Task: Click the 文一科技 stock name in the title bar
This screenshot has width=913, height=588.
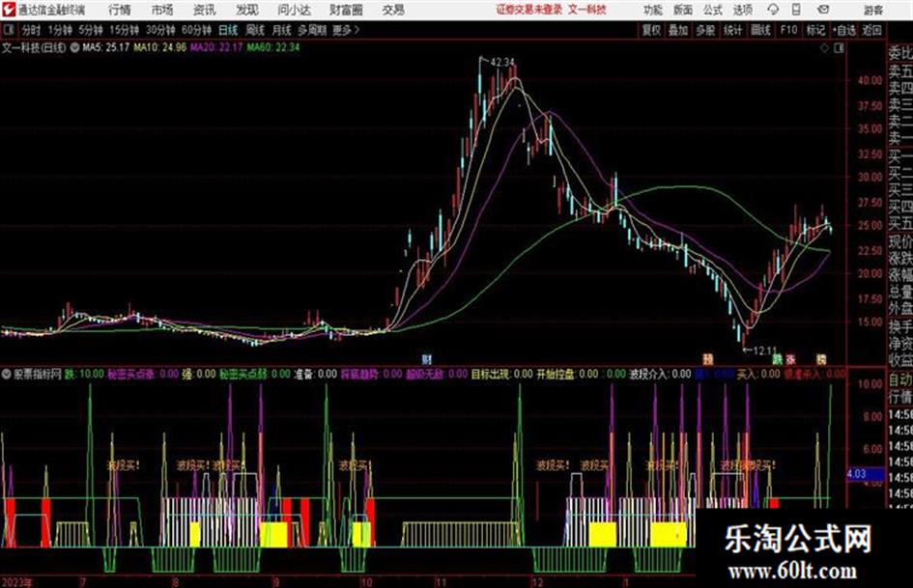Action: click(x=587, y=10)
